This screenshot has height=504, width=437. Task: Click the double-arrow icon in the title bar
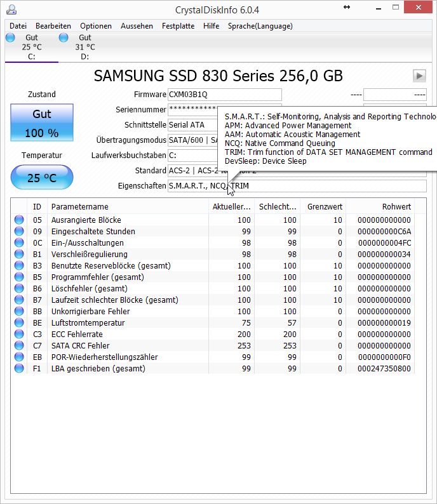(x=347, y=7)
